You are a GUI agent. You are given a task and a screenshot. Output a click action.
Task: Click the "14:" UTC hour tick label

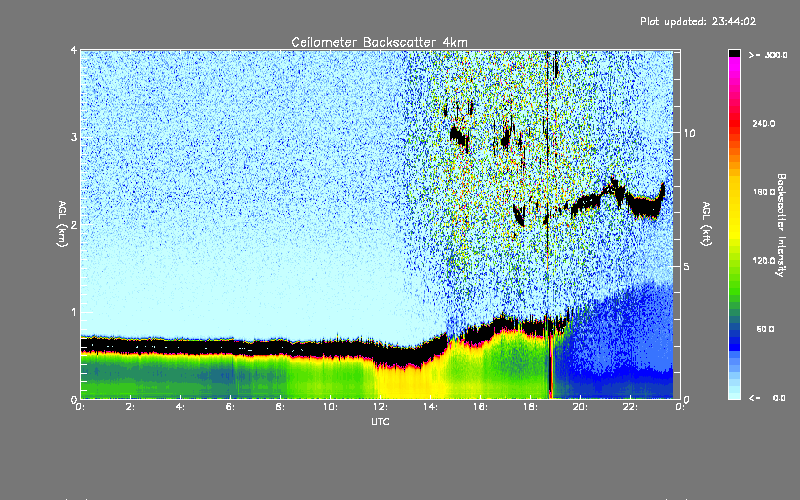[430, 407]
